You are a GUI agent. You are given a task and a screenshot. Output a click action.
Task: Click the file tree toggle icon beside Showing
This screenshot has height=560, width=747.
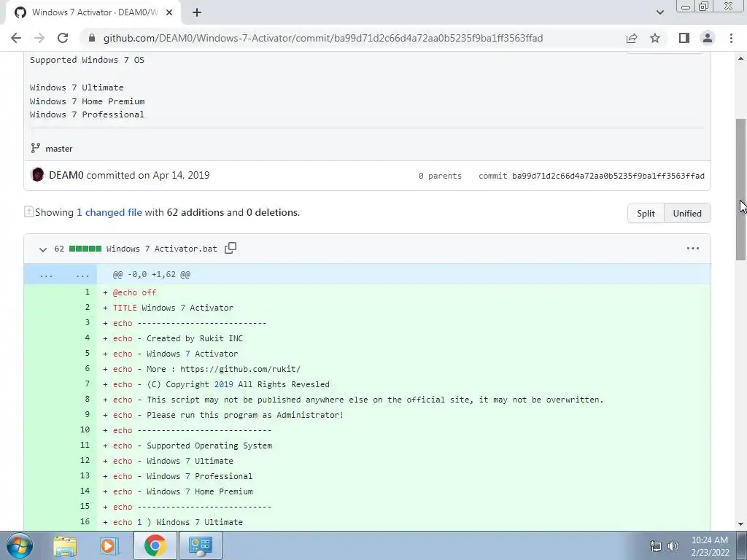(x=29, y=212)
